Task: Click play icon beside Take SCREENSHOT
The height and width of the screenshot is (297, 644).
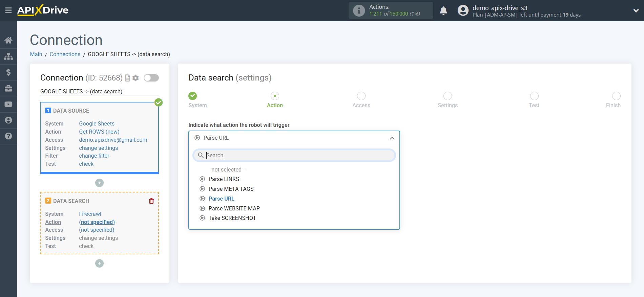Action: pos(202,218)
